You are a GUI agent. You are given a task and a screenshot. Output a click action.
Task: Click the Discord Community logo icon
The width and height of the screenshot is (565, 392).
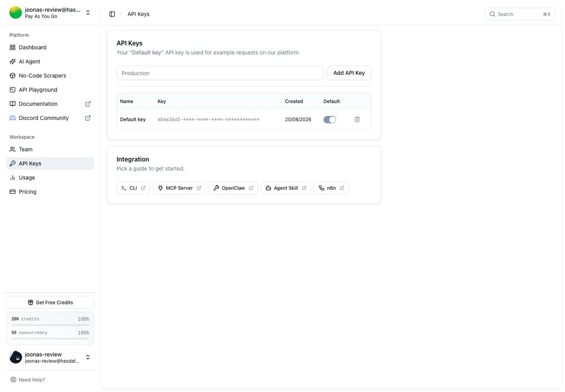(x=13, y=118)
